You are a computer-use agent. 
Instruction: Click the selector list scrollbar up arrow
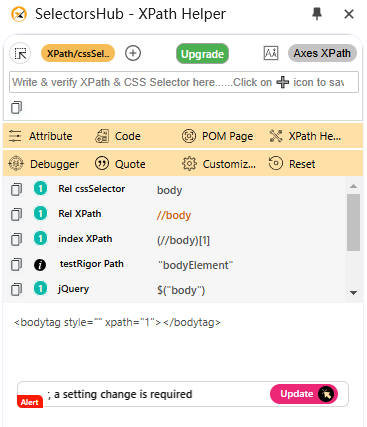353,186
